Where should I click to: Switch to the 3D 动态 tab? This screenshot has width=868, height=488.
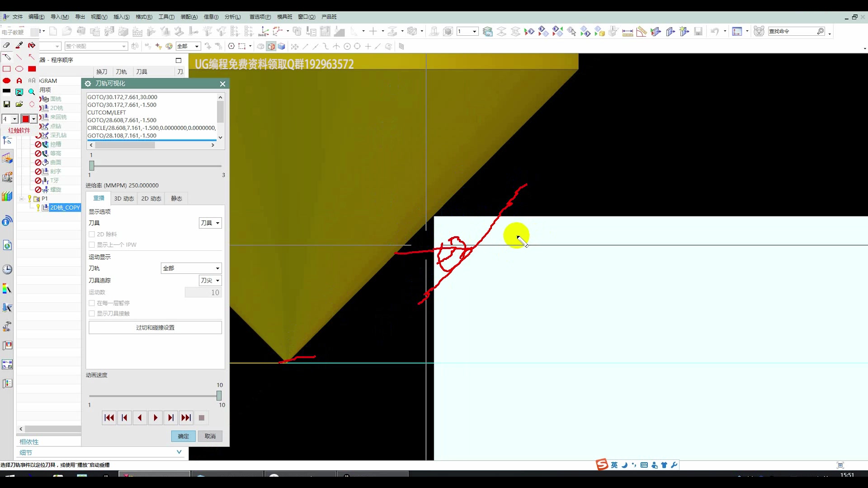tap(124, 198)
